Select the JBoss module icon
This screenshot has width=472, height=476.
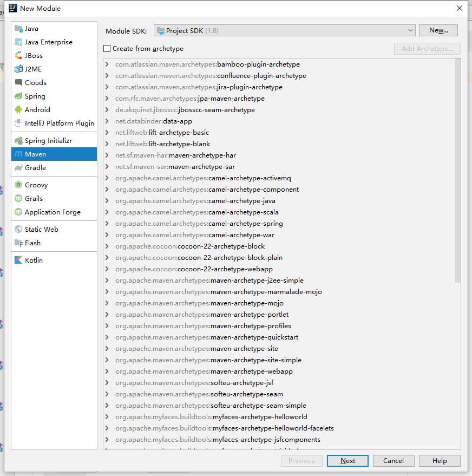19,56
